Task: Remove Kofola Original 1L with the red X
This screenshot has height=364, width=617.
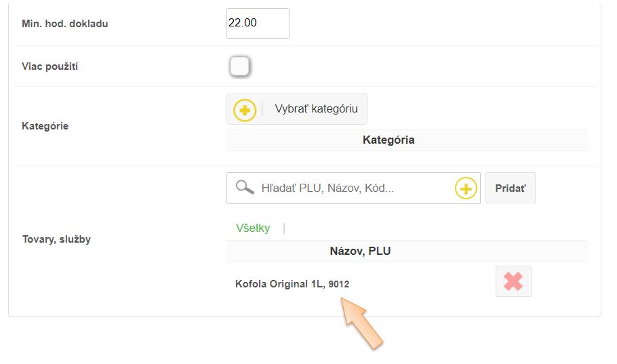Action: (513, 281)
